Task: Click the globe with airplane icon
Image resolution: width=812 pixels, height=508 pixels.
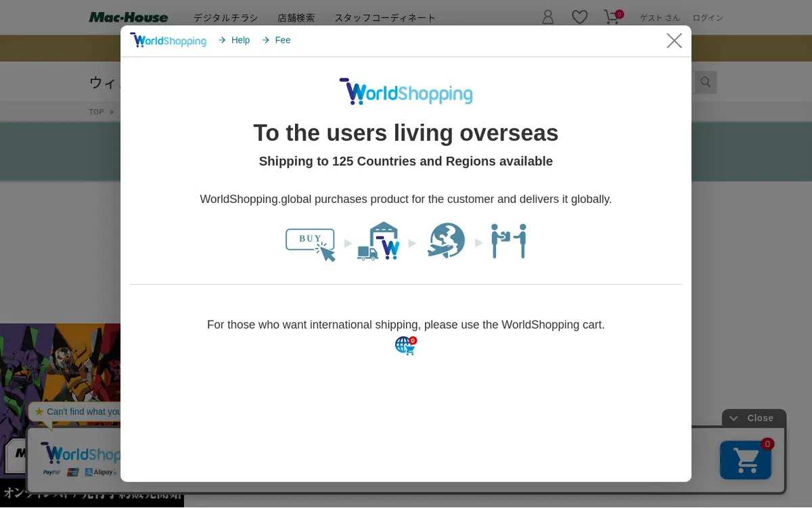Action: 447,241
